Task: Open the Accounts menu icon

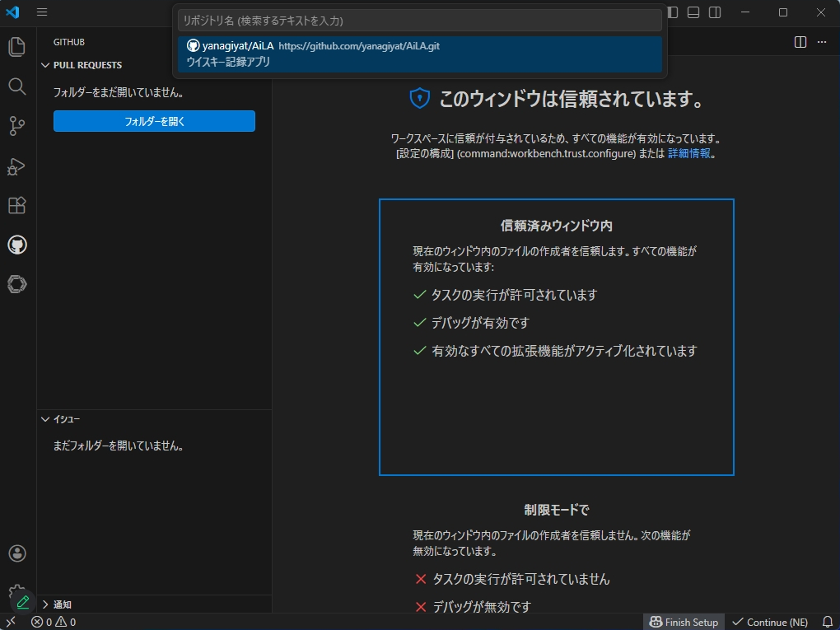Action: [x=16, y=553]
